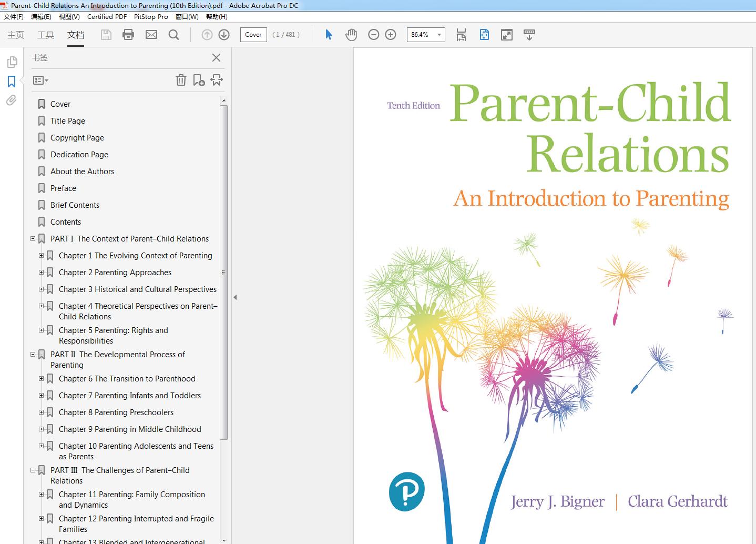The width and height of the screenshot is (756, 544).
Task: Open the PitStop Pro menu
Action: pos(151,16)
